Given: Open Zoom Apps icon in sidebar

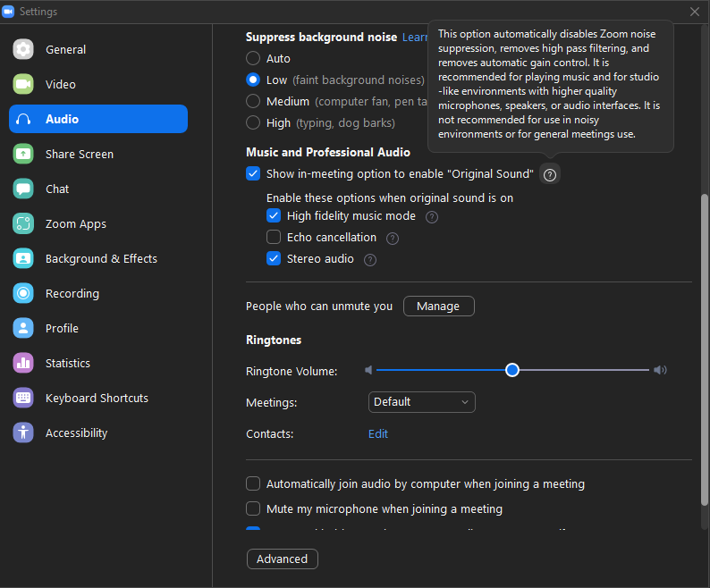Looking at the screenshot, I should click(x=23, y=223).
